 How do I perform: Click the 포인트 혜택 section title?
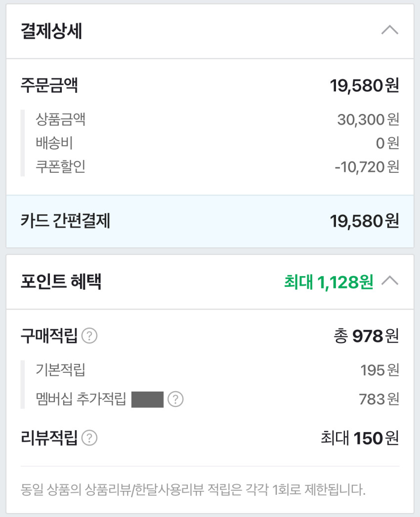pos(61,282)
